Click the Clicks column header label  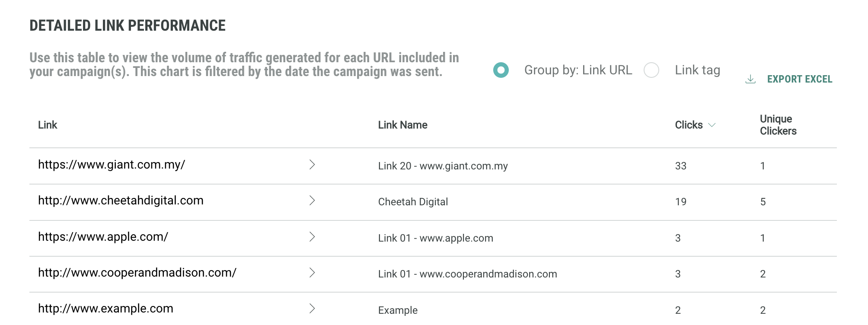(689, 125)
